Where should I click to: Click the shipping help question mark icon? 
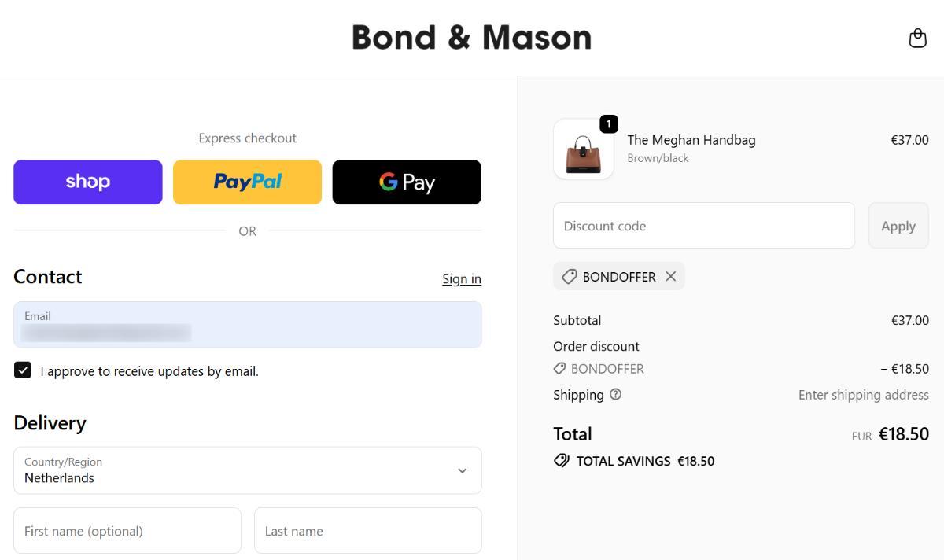616,395
